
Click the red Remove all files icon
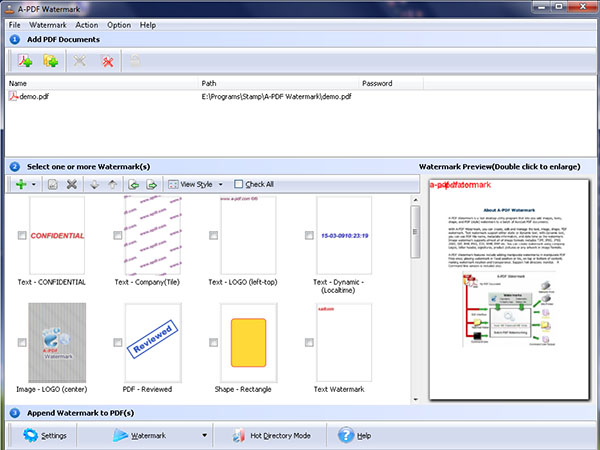(x=108, y=61)
